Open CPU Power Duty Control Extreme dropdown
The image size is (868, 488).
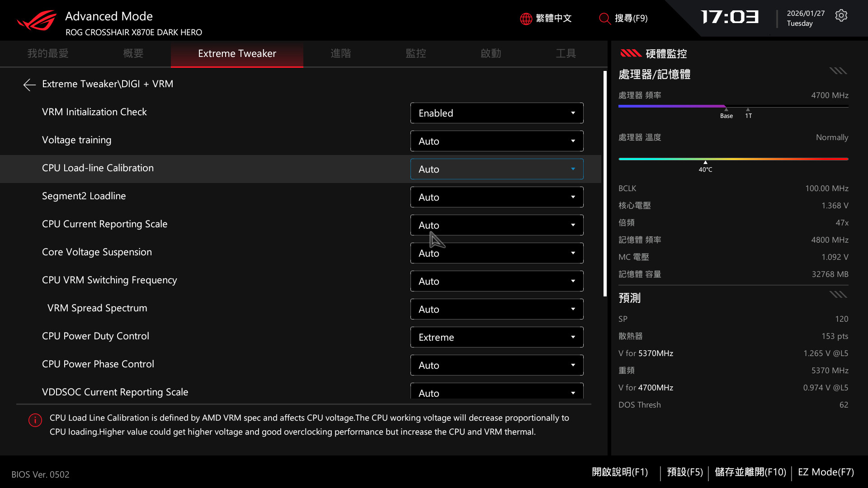point(496,337)
